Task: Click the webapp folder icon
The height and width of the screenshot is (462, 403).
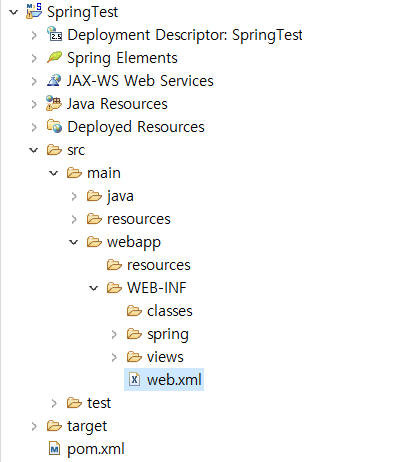Action: [94, 242]
